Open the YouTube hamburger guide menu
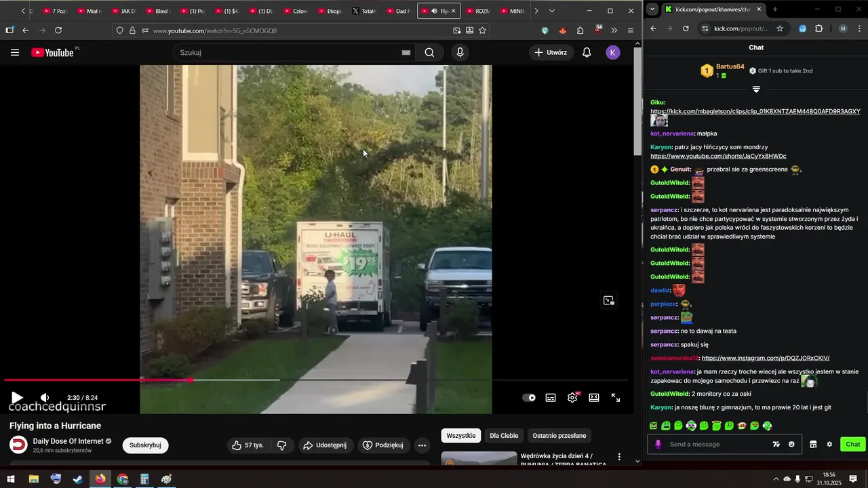 (x=15, y=52)
